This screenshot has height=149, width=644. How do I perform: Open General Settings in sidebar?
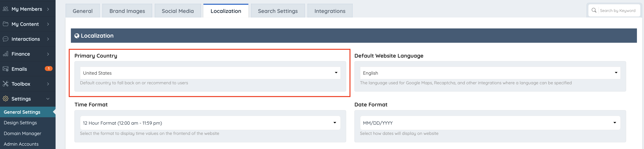pos(28,112)
